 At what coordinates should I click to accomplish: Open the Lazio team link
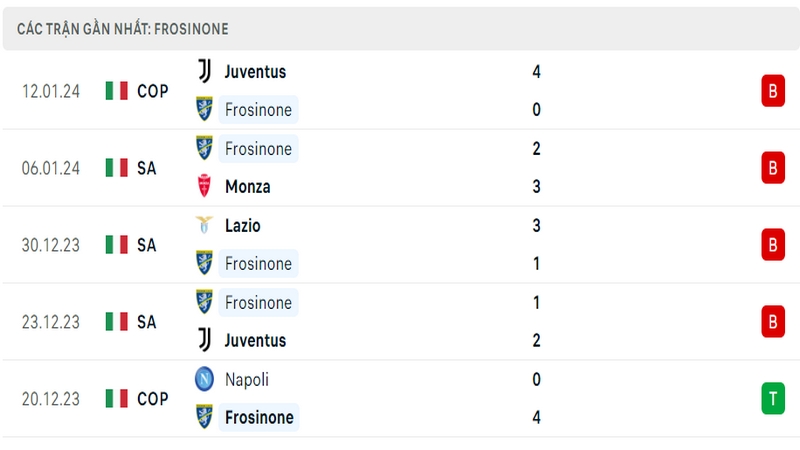tap(242, 226)
